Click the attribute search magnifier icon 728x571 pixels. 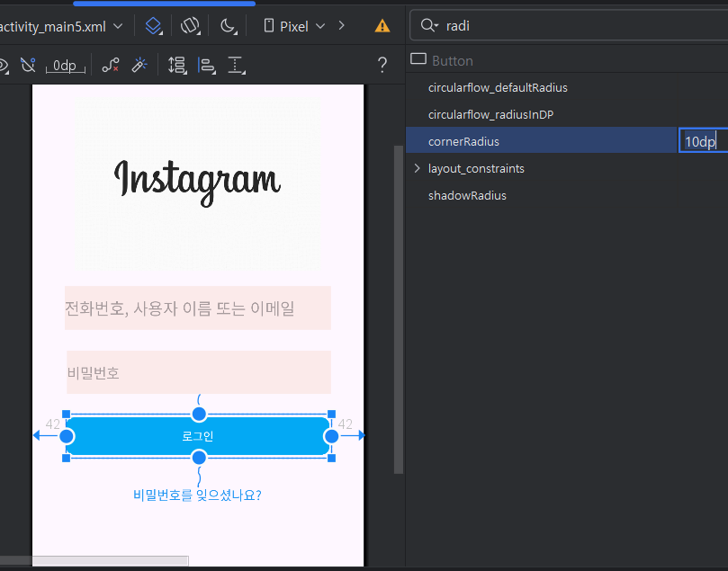click(x=429, y=25)
